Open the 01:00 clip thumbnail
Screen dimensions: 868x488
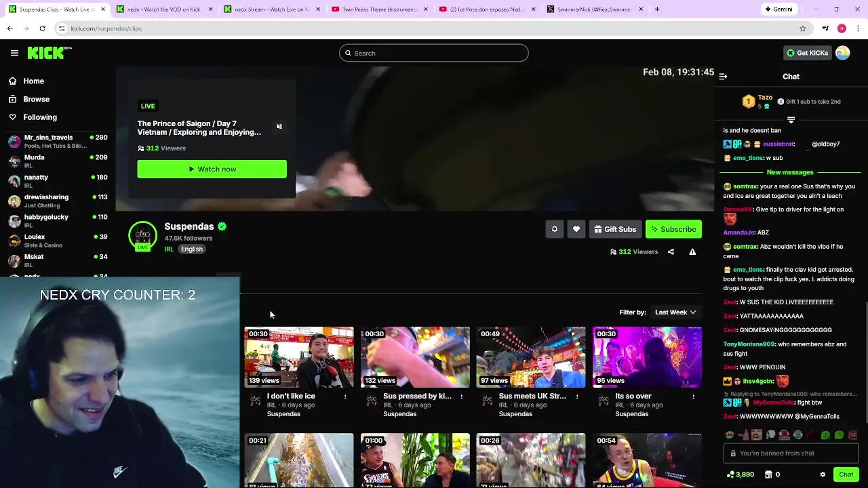[x=415, y=460]
